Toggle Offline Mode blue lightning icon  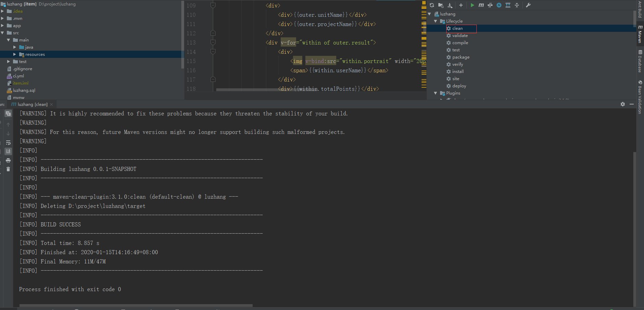(x=499, y=5)
